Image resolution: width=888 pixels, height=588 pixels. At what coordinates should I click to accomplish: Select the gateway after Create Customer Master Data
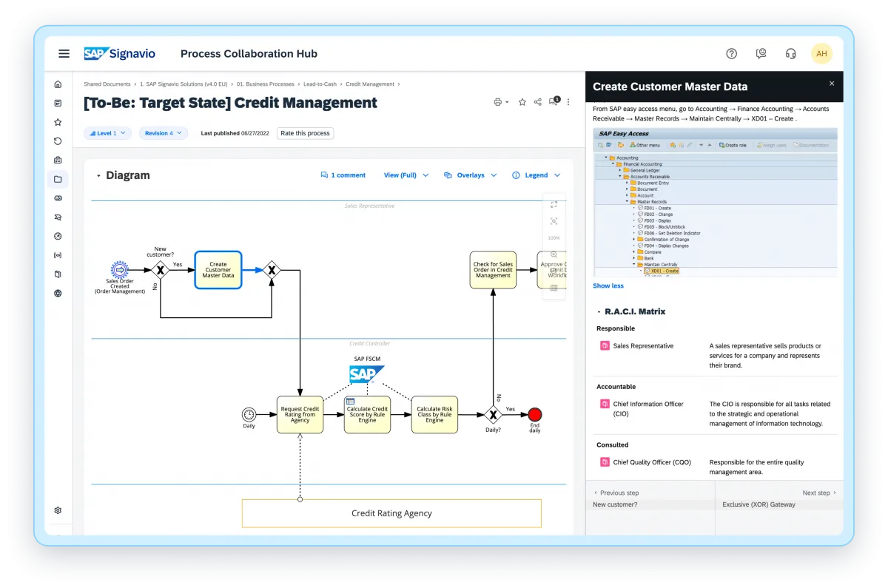[x=272, y=270]
